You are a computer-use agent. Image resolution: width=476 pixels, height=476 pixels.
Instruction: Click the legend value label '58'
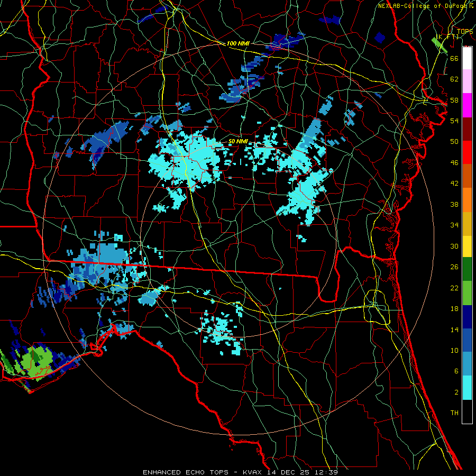[x=454, y=100]
